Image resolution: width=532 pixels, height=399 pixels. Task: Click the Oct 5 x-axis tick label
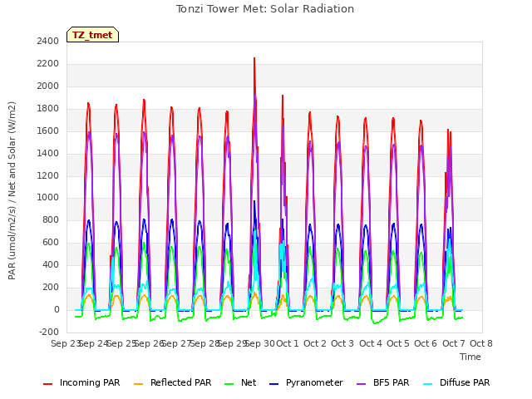(x=398, y=343)
